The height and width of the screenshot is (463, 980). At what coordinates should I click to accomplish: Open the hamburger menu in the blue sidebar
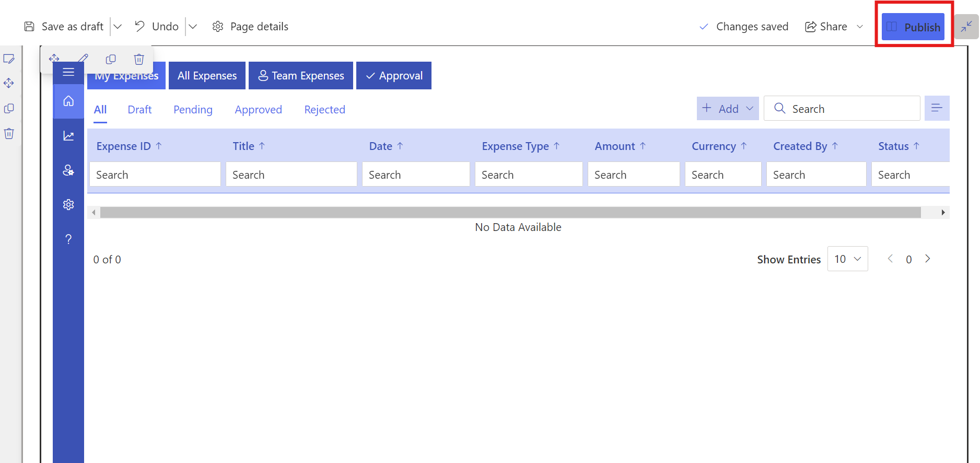coord(68,72)
